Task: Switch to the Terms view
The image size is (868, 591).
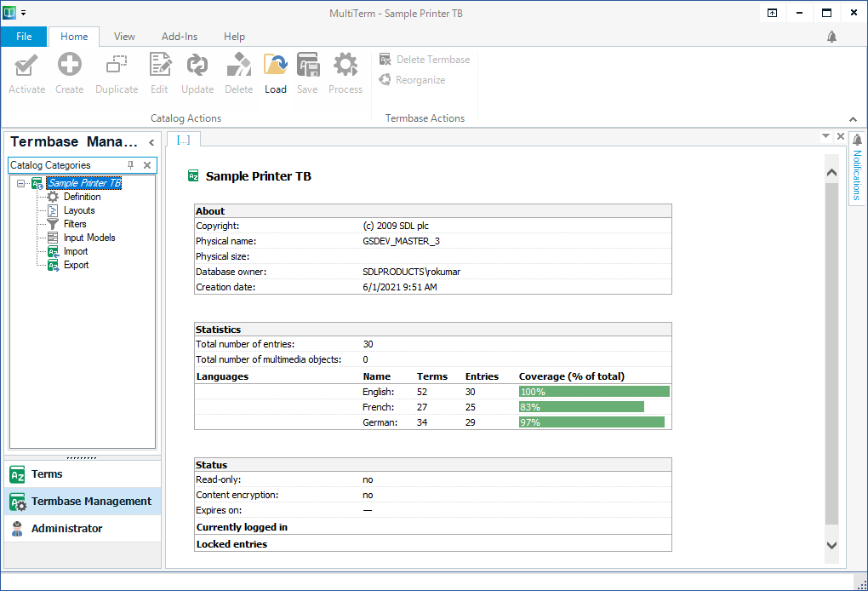Action: [83, 474]
